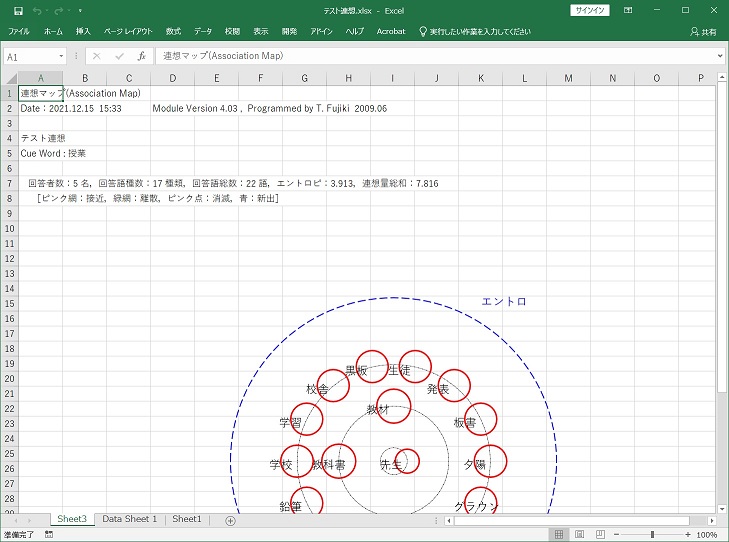
Task: Open the Name Box dropdown arrow
Action: tap(62, 57)
